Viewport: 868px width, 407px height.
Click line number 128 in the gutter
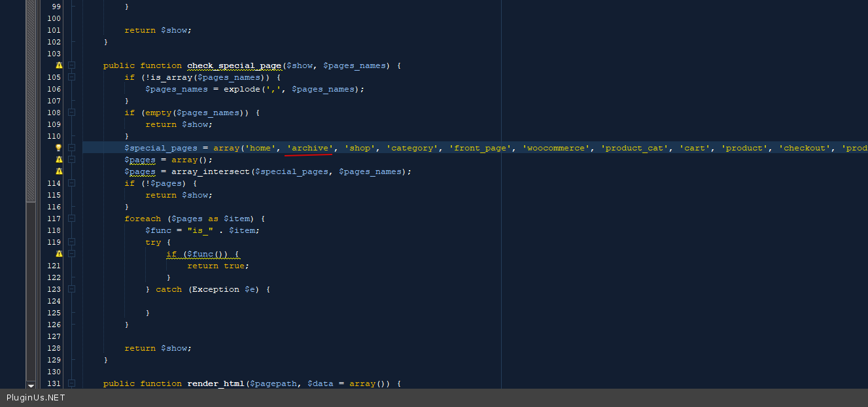[x=54, y=348]
